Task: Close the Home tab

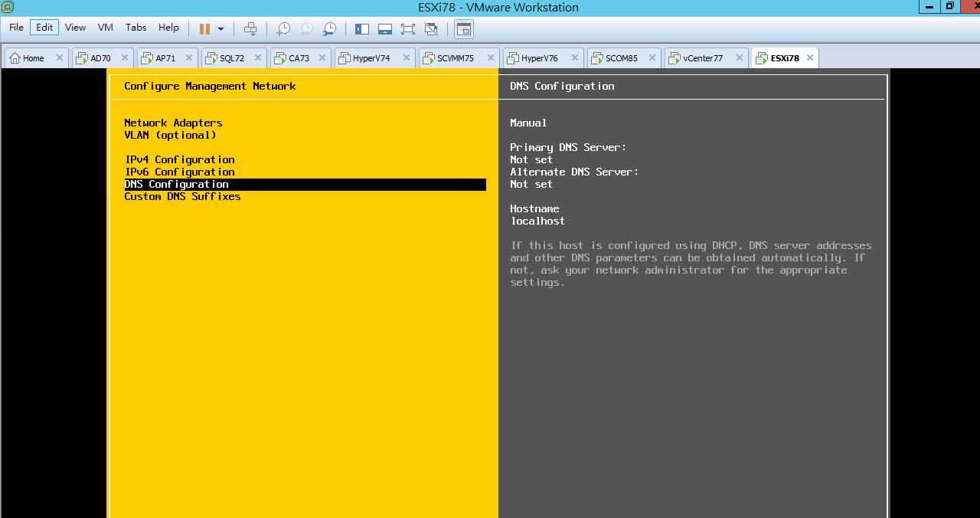Action: [60, 58]
